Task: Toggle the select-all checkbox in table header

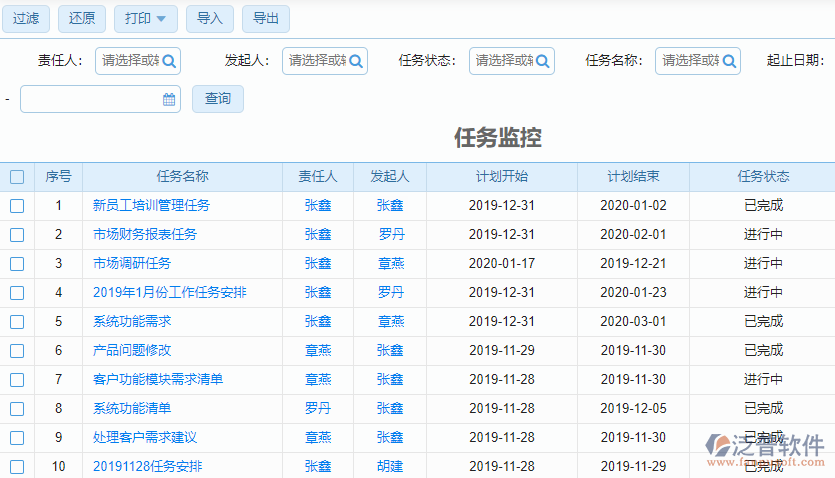Action: (17, 177)
